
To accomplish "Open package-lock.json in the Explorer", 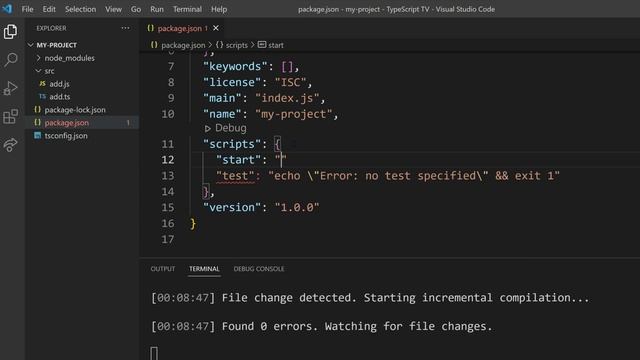I will pyautogui.click(x=75, y=110).
